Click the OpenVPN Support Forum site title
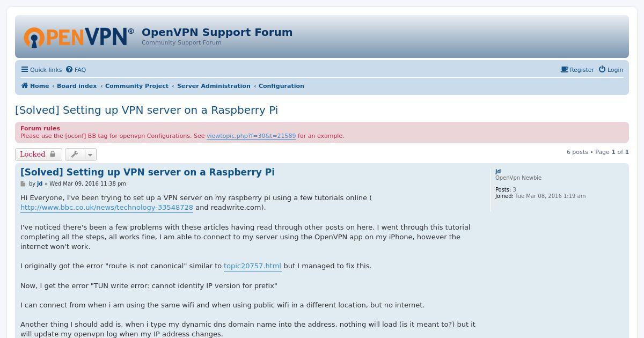The height and width of the screenshot is (338, 644). click(217, 32)
